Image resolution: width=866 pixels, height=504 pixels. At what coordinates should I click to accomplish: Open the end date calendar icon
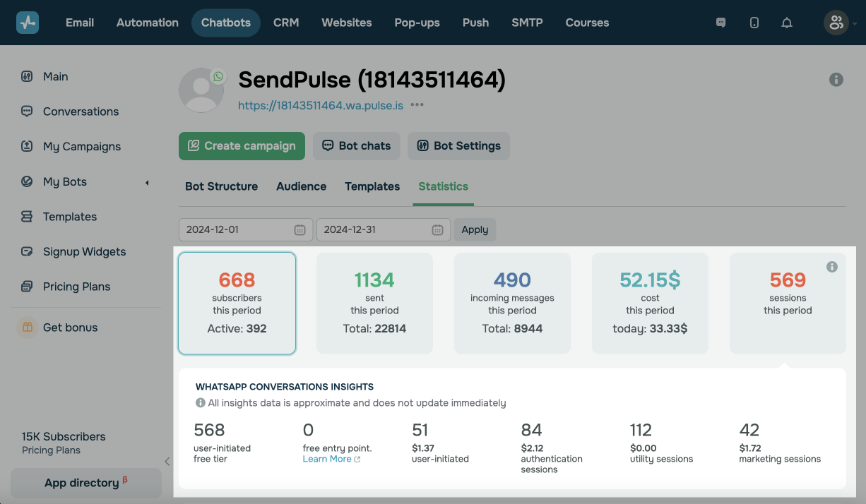pyautogui.click(x=437, y=229)
